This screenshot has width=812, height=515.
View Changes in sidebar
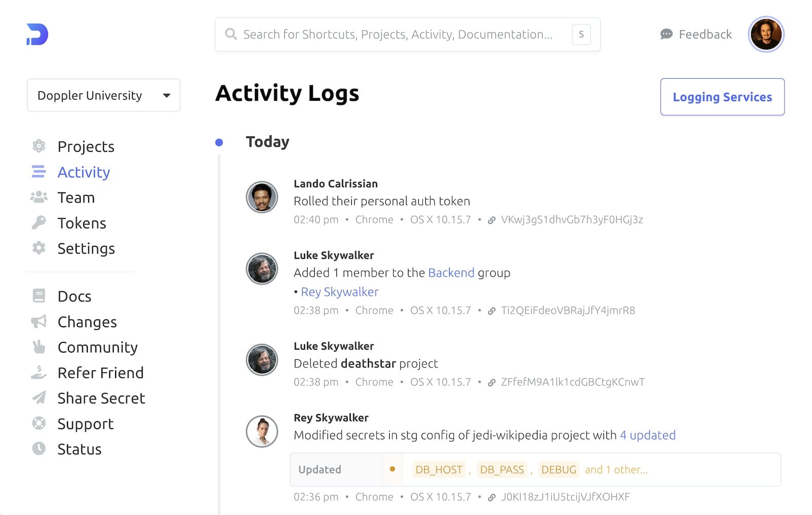point(87,322)
